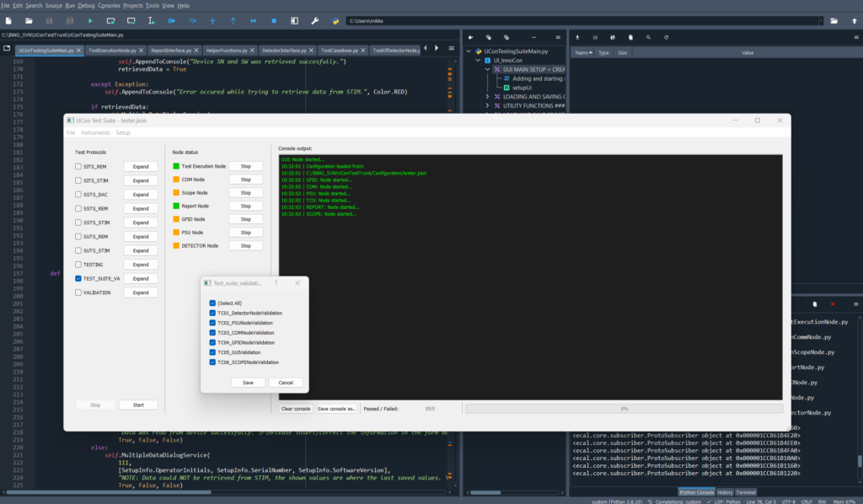The image size is (863, 504).
Task: Run the current file with the green play icon
Action: pos(91,21)
